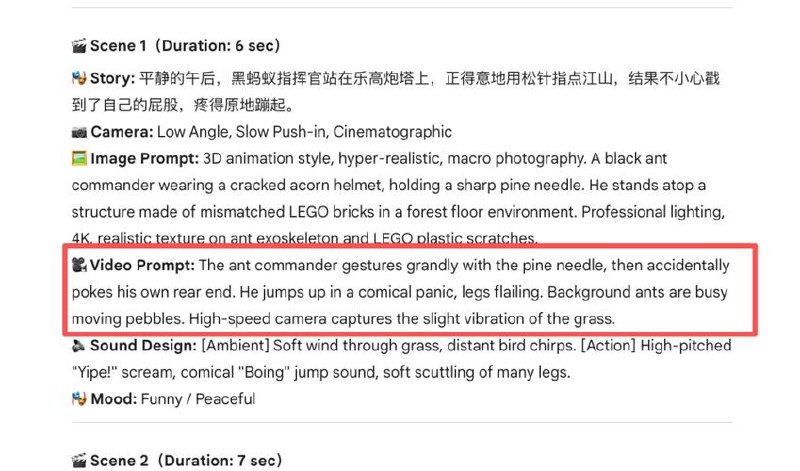Click the masks icon beside Mood
The height and width of the screenshot is (471, 800).
coord(79,399)
